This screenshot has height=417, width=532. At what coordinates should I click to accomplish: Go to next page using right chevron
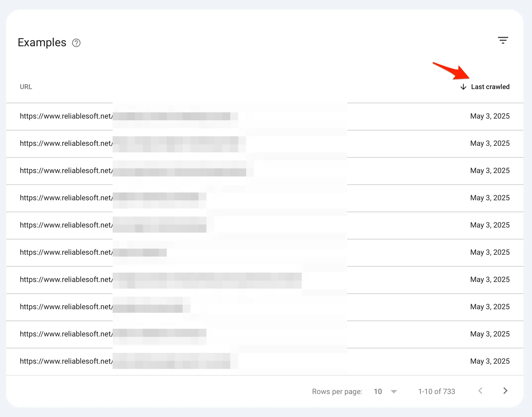coord(505,391)
